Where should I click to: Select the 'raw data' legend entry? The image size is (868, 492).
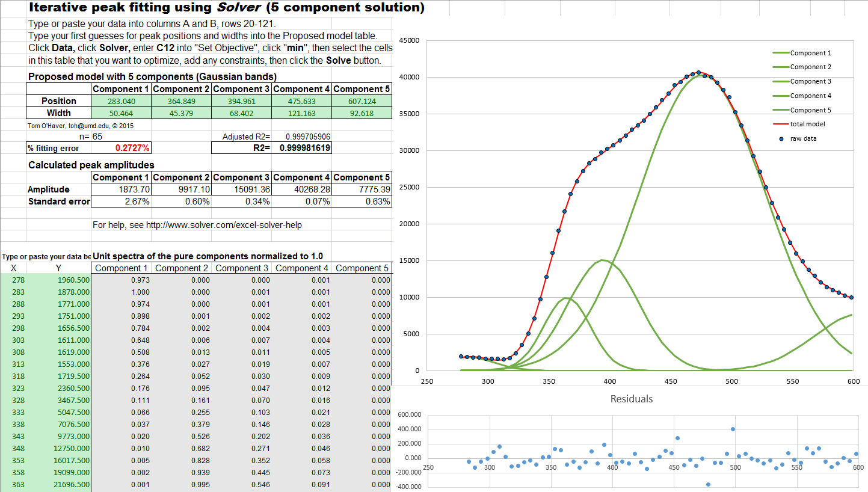click(803, 138)
